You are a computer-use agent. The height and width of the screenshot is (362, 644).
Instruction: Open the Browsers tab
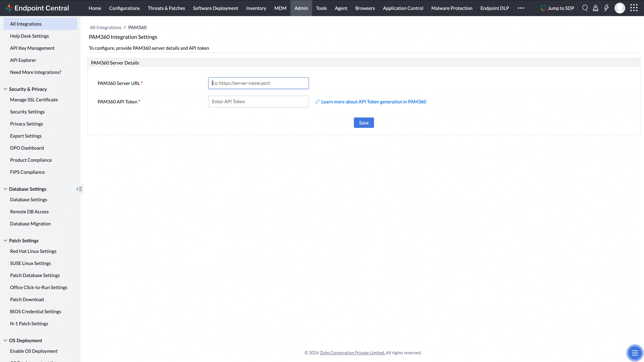pos(365,8)
